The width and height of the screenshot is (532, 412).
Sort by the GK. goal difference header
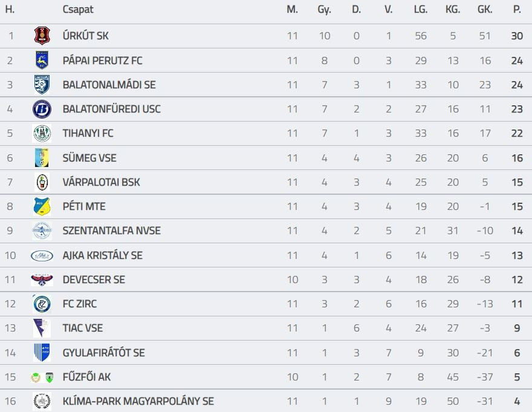484,10
